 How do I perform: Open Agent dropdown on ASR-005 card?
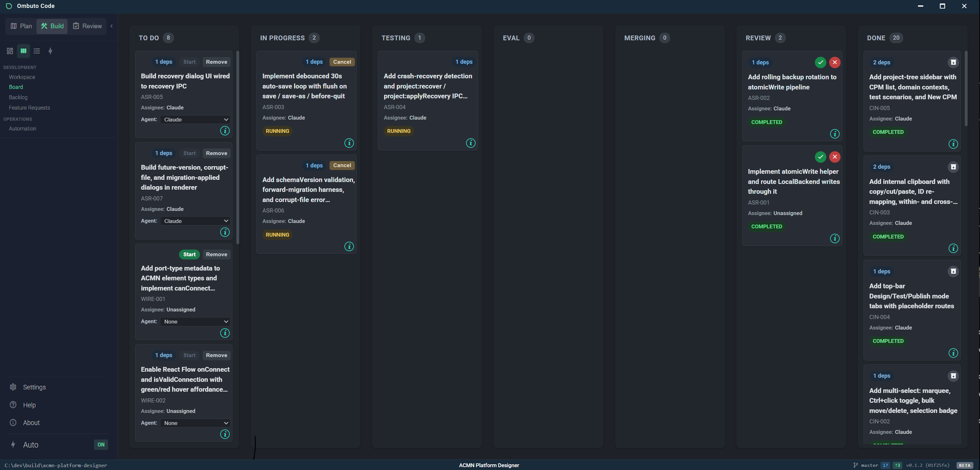click(195, 120)
